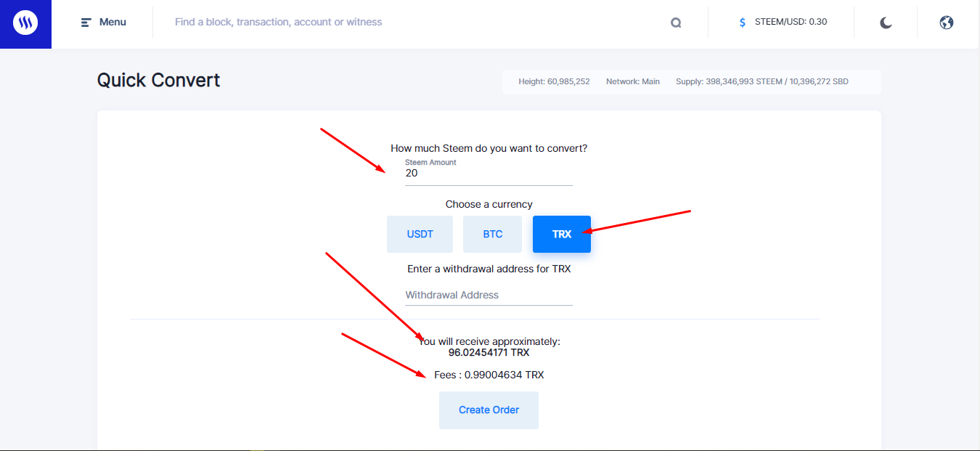
Task: Click "You will receive approximately:" text
Action: 489,341
